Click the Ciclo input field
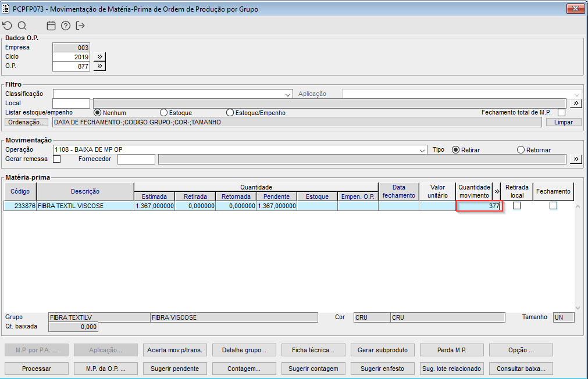 click(x=72, y=56)
